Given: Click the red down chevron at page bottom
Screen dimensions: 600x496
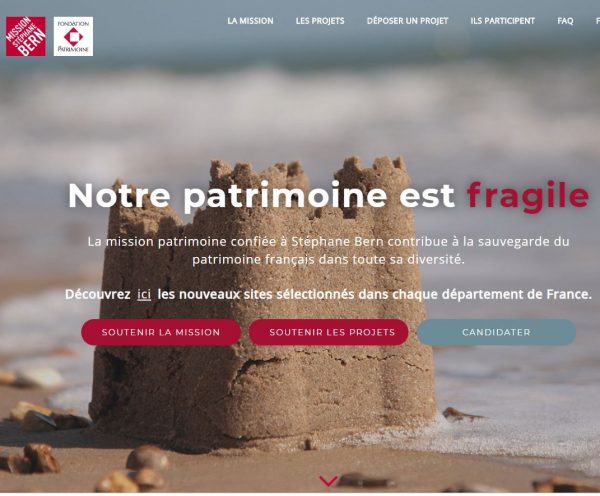Looking at the screenshot, I should [x=328, y=481].
